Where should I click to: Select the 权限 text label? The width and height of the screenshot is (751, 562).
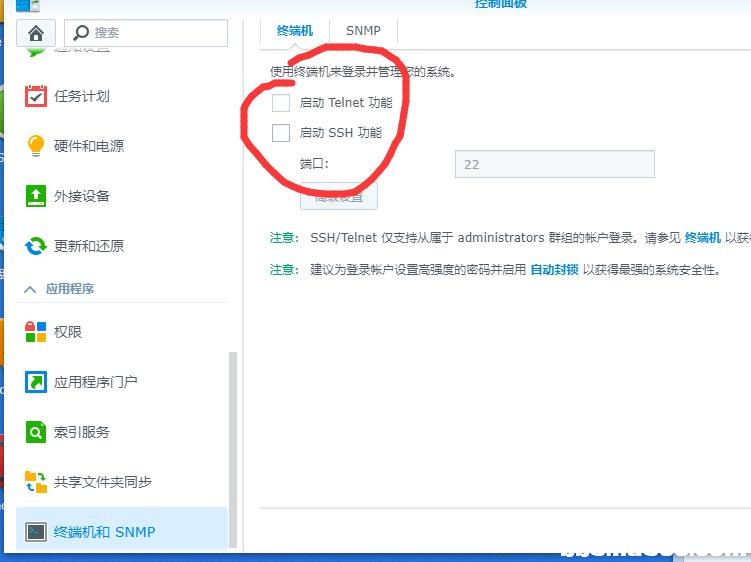68,332
